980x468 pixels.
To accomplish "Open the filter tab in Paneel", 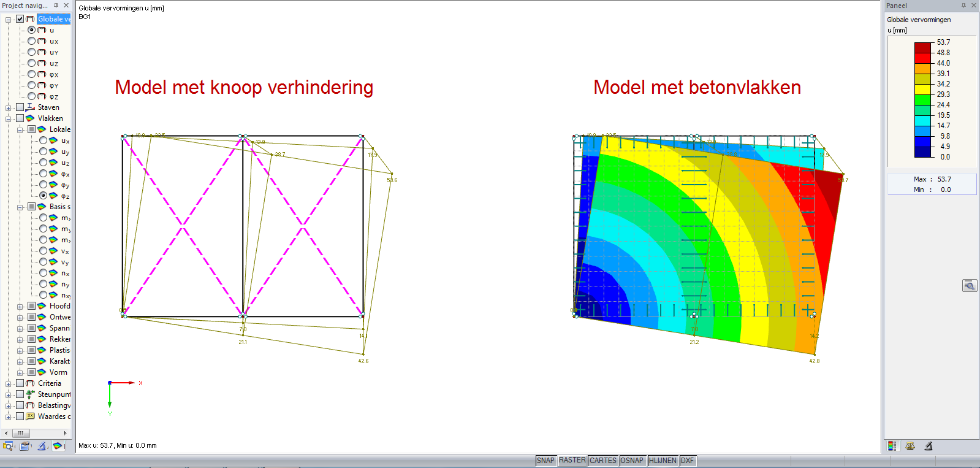I will [x=929, y=446].
